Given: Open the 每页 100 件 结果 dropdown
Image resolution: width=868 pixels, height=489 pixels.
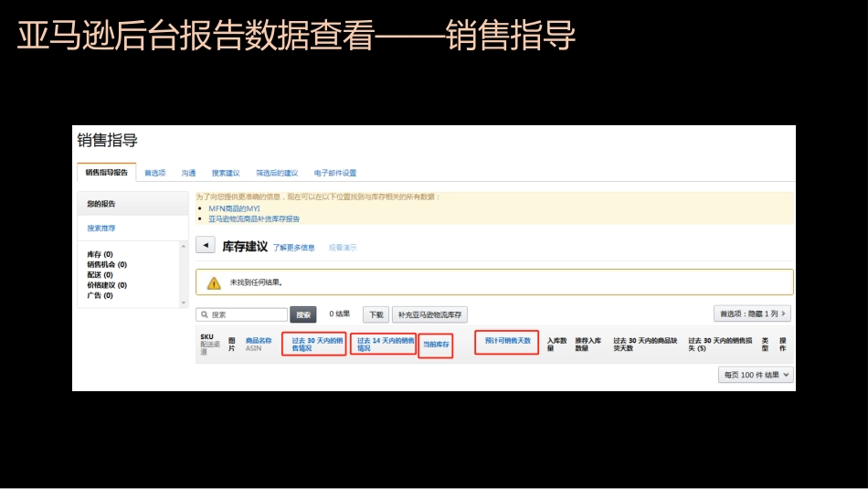Looking at the screenshot, I should (x=757, y=375).
